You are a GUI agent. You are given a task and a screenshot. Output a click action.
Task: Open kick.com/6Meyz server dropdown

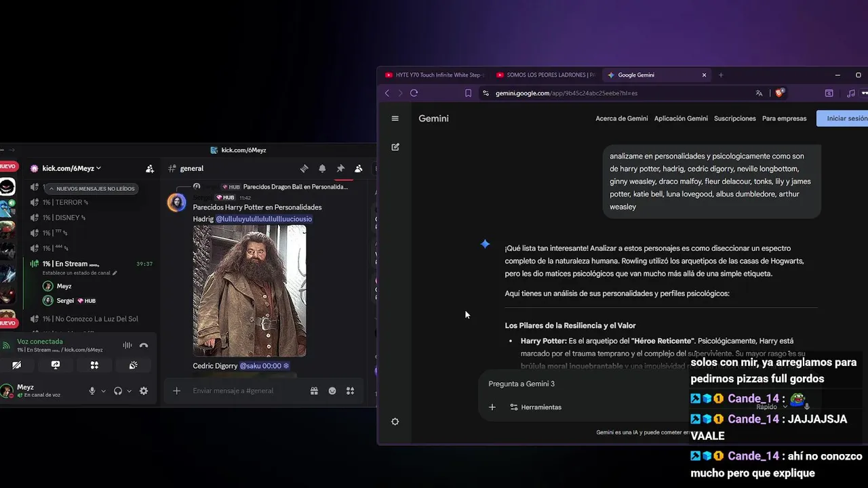(x=71, y=169)
